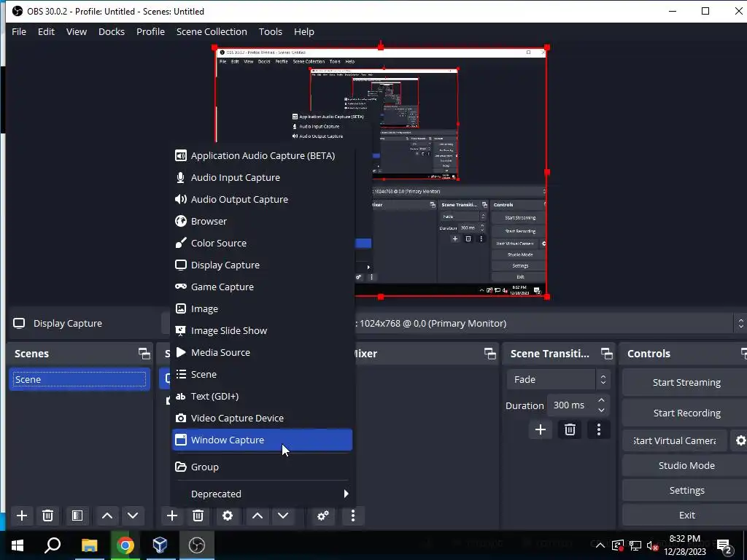Viewport: 747px width, 560px height.
Task: Click Window Capture in the menu
Action: coord(262,440)
